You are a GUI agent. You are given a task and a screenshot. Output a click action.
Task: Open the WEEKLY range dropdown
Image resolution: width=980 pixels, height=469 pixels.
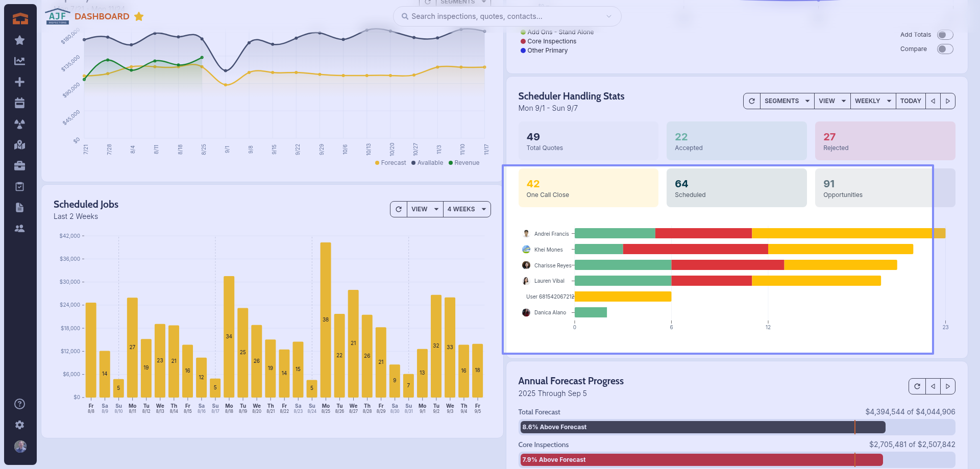(872, 101)
